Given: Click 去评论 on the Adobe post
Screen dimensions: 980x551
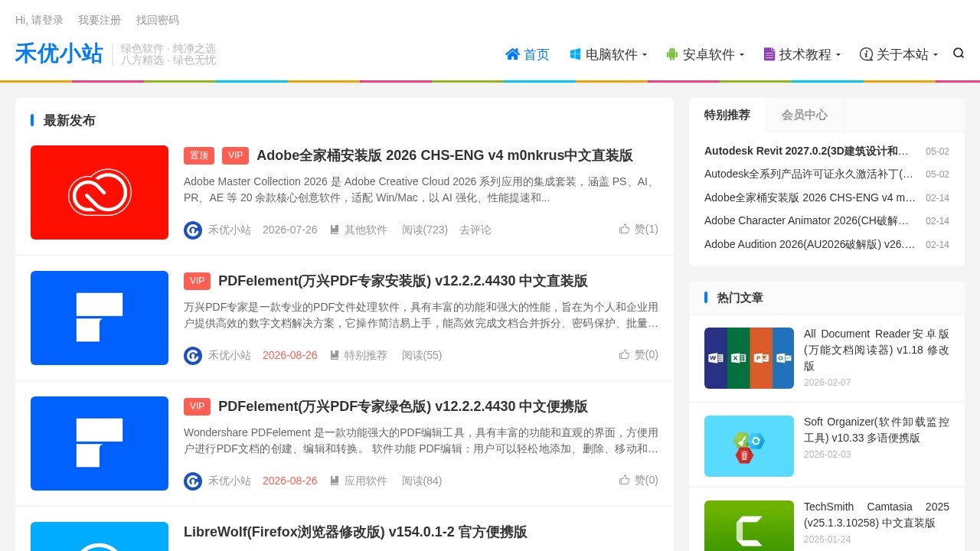Looking at the screenshot, I should click(475, 230).
